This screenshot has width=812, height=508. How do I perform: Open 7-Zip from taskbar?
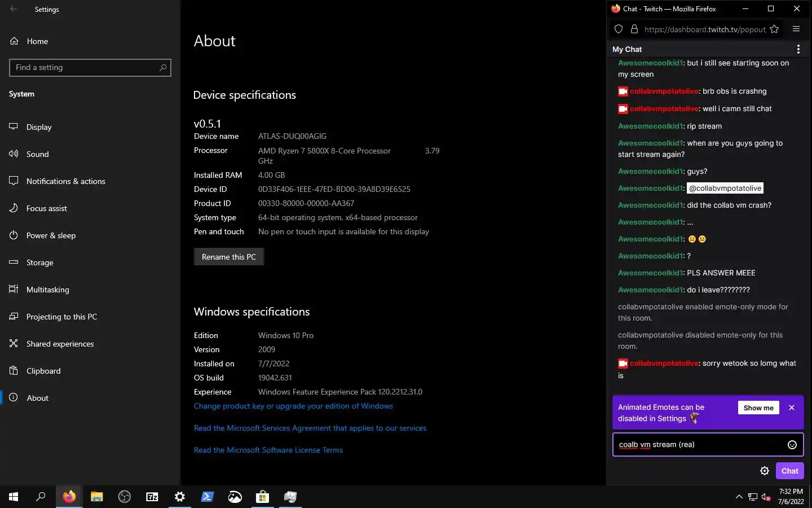(x=152, y=497)
